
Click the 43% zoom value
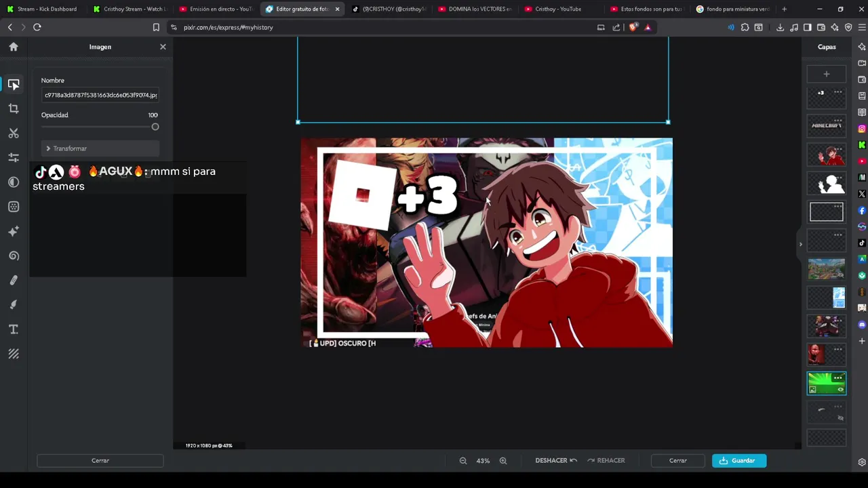point(483,460)
